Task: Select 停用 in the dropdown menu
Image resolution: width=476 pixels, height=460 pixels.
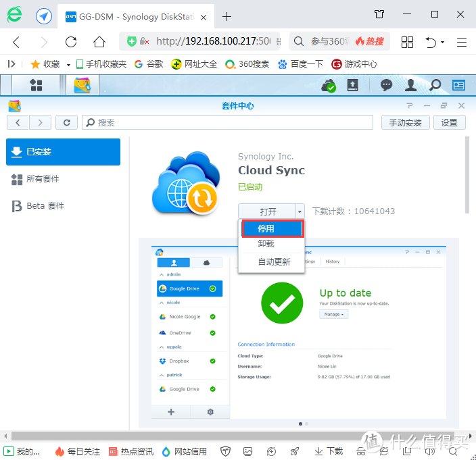Action: pos(272,228)
